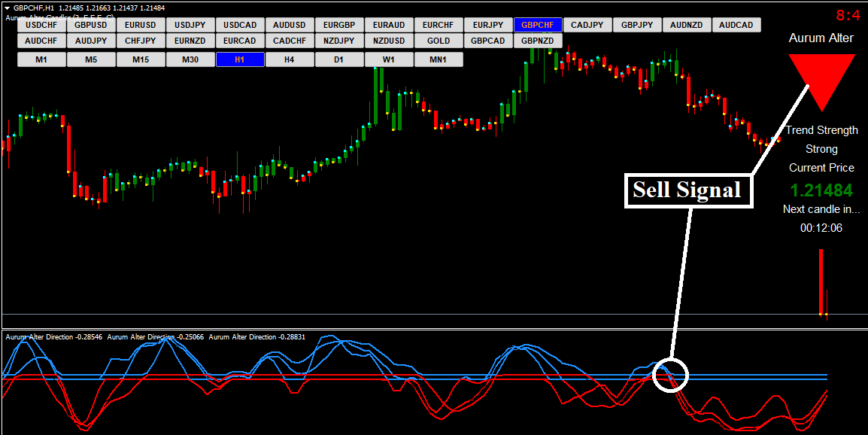Change timeframe to H4
This screenshot has height=435, width=868.
(x=290, y=59)
